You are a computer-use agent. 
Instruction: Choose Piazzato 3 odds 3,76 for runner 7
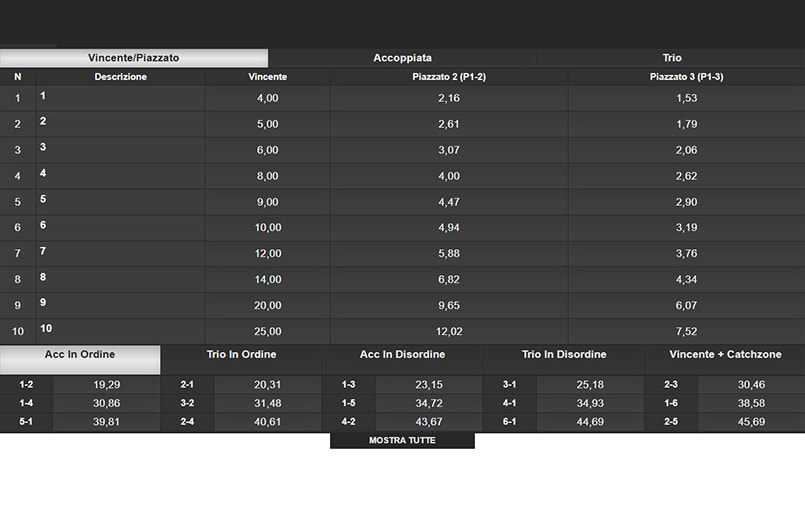point(686,253)
